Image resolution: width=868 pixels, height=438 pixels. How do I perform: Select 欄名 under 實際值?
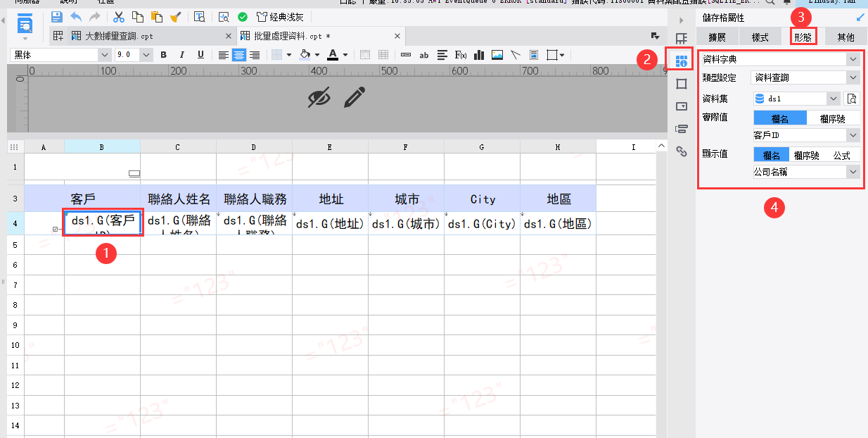click(x=780, y=119)
